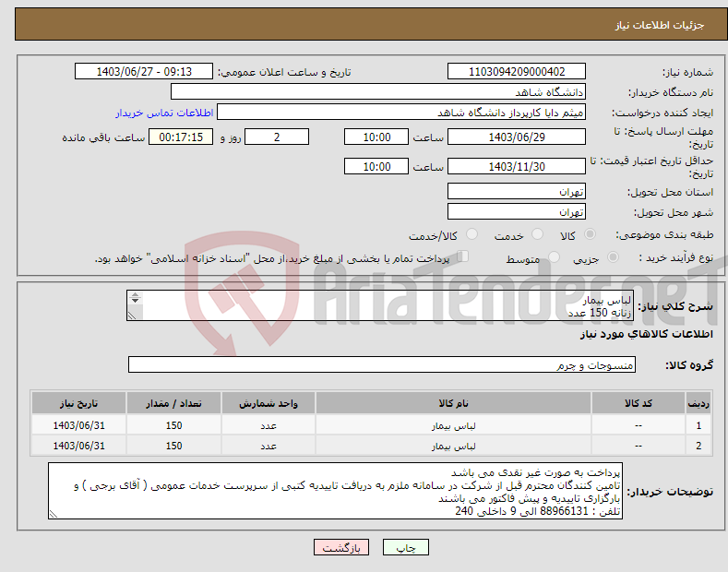Click delivery province field تهران

(x=517, y=191)
